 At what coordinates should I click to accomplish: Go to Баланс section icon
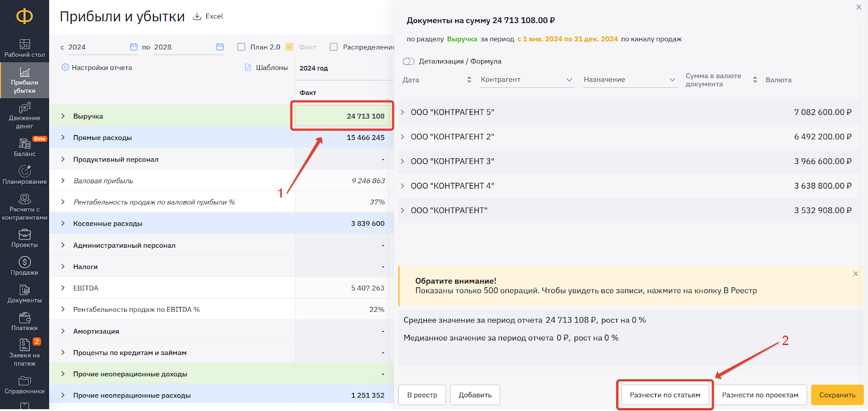(x=24, y=144)
